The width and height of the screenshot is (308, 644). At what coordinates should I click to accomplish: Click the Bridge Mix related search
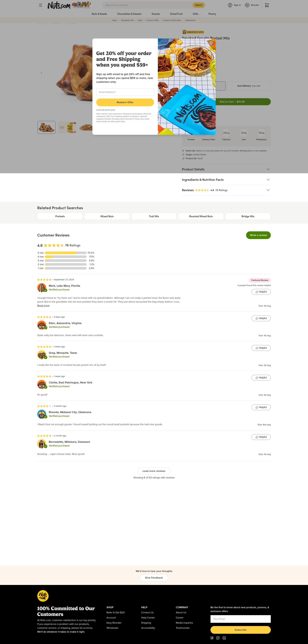tap(248, 216)
